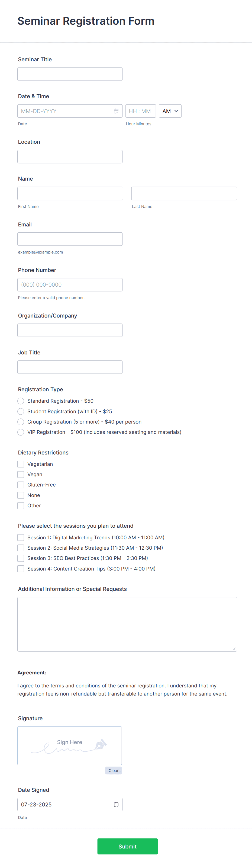Image resolution: width=252 pixels, height=868 pixels.
Task: Check Session 1: Digital Marketing Trends
Action: pyautogui.click(x=21, y=537)
